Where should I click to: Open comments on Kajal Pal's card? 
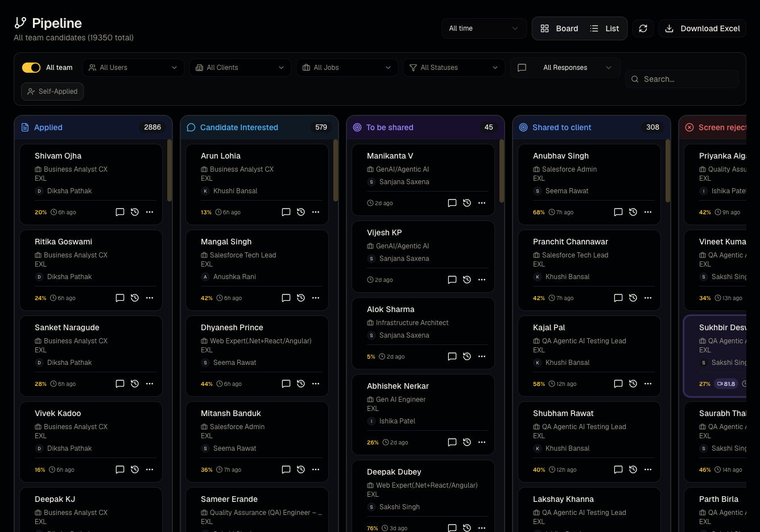[x=618, y=384]
